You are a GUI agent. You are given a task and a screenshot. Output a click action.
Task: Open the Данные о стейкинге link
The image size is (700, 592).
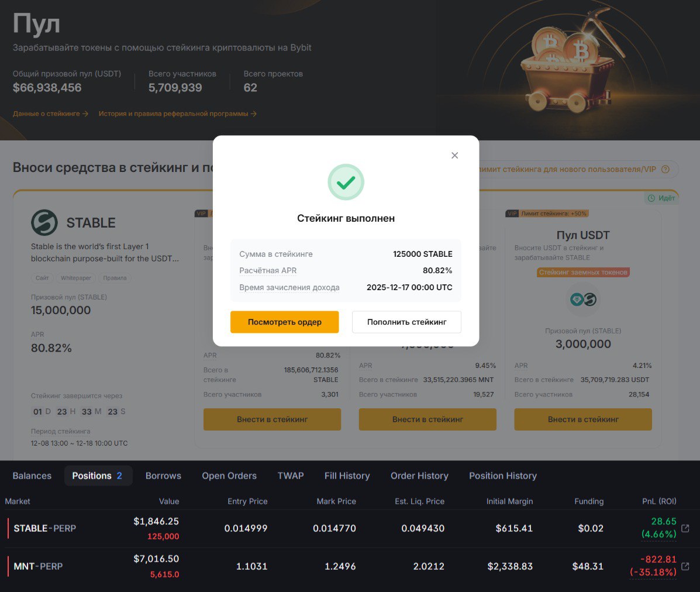tap(50, 113)
